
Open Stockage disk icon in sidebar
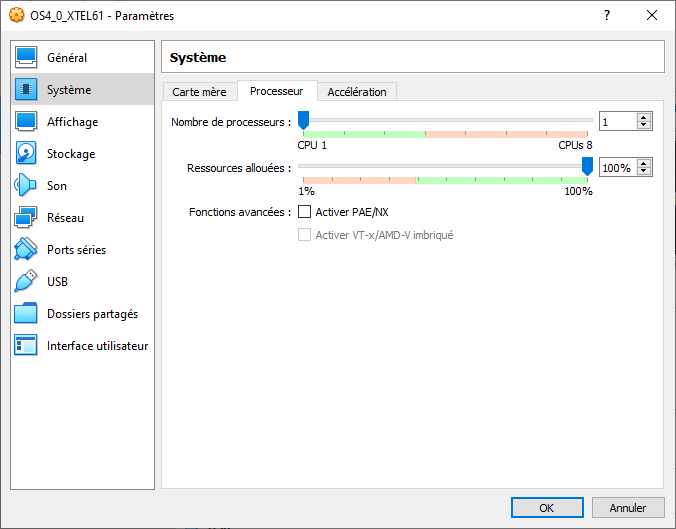[x=26, y=154]
